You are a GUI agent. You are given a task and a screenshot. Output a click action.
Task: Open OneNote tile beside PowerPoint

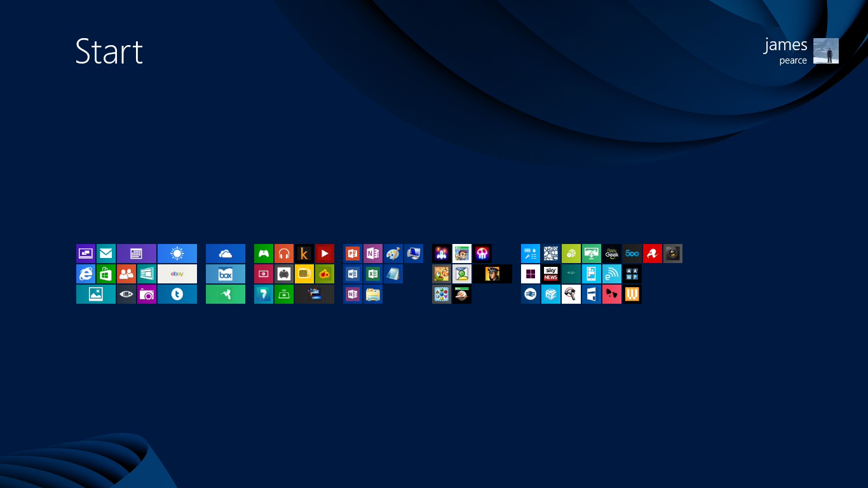pos(373,254)
